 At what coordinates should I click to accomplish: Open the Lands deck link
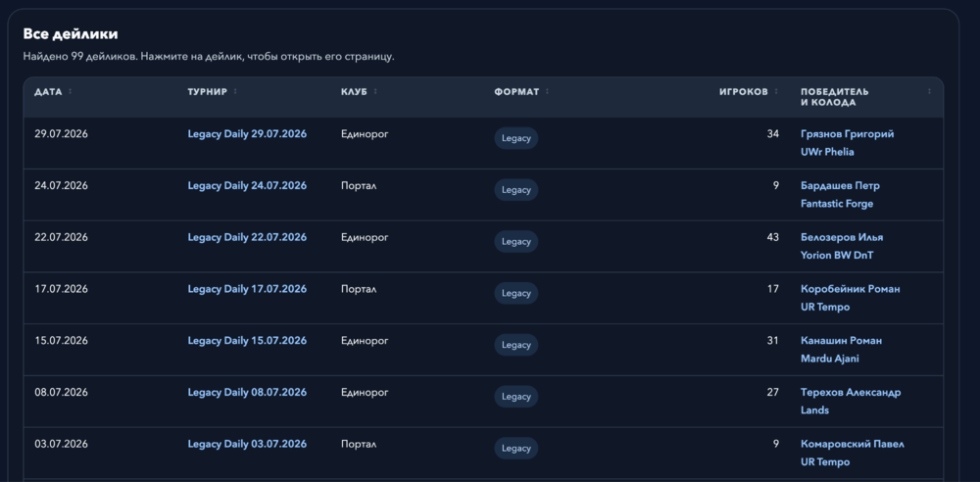point(815,410)
